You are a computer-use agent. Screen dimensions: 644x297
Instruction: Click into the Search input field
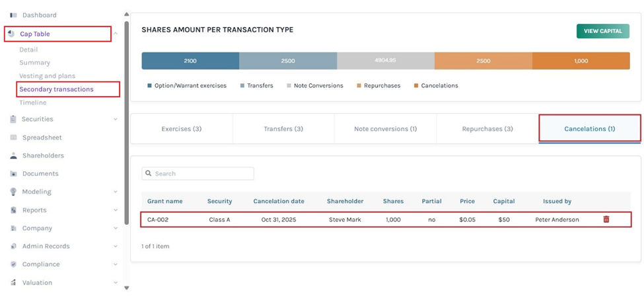pyautogui.click(x=201, y=173)
